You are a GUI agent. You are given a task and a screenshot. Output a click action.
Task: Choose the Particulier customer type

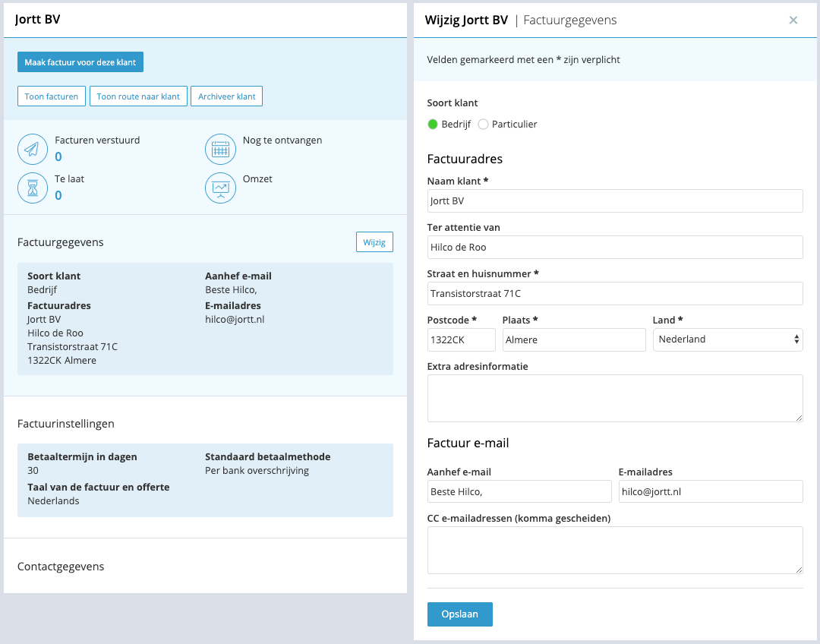pos(483,125)
